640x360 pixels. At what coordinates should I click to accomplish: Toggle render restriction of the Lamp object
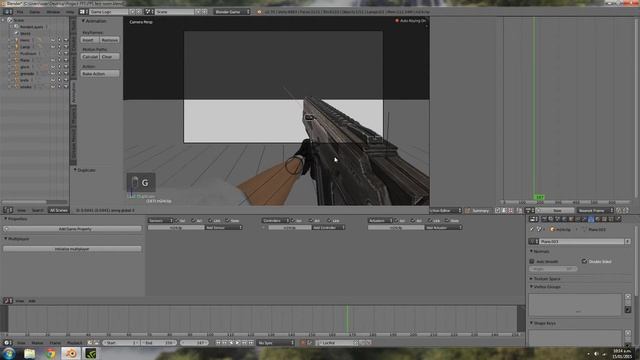pyautogui.click(x=66, y=47)
